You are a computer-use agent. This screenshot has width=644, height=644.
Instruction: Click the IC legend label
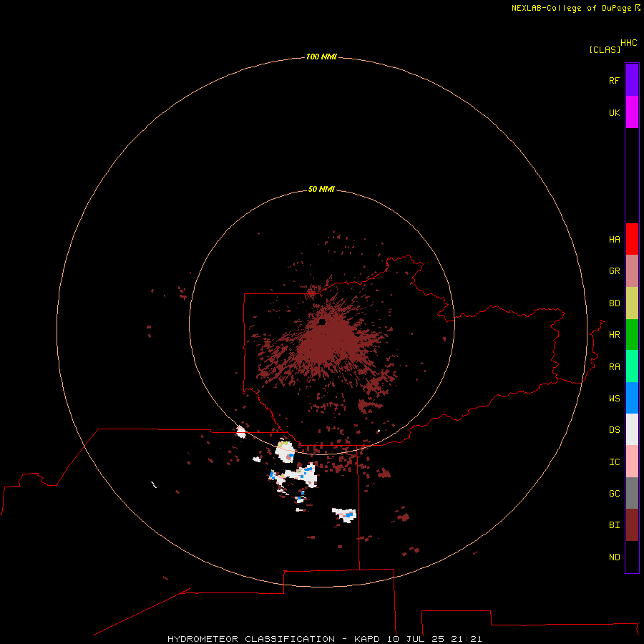[614, 462]
